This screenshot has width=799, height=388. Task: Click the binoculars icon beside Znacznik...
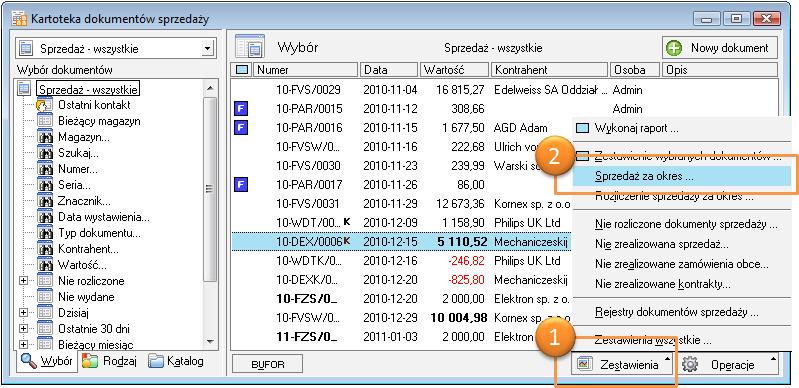click(x=45, y=201)
